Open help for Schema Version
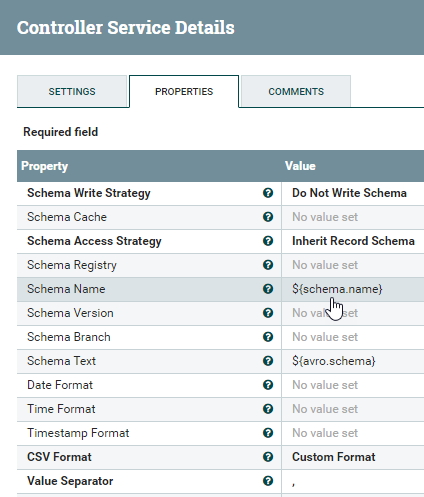The image size is (424, 497). click(x=268, y=313)
